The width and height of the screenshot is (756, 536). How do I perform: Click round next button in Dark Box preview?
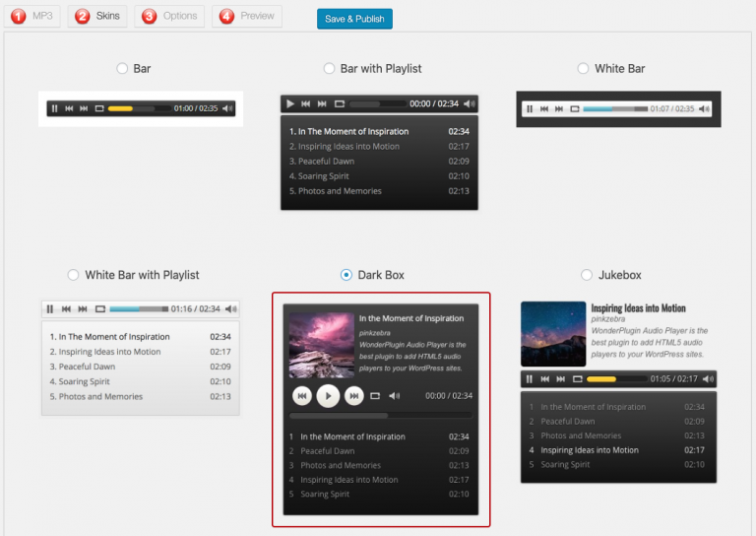(x=354, y=396)
